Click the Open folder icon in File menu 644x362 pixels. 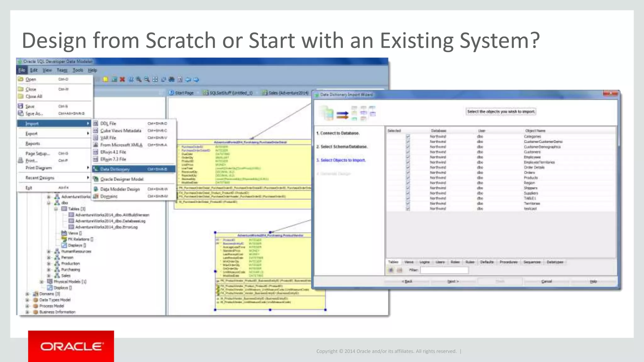(21, 79)
